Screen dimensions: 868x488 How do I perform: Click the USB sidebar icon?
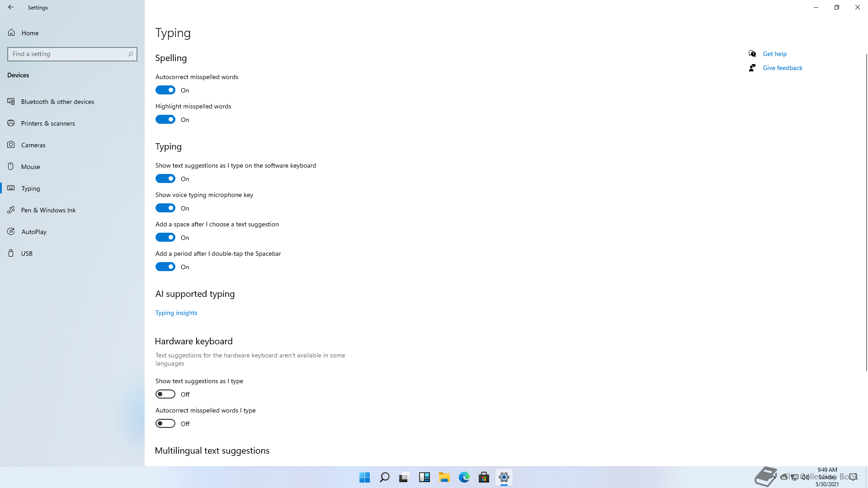pyautogui.click(x=11, y=253)
